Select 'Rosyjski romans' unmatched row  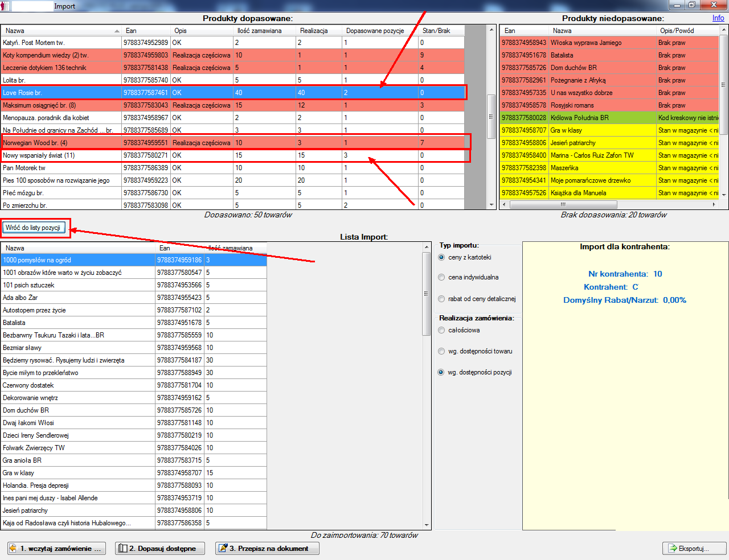point(609,105)
